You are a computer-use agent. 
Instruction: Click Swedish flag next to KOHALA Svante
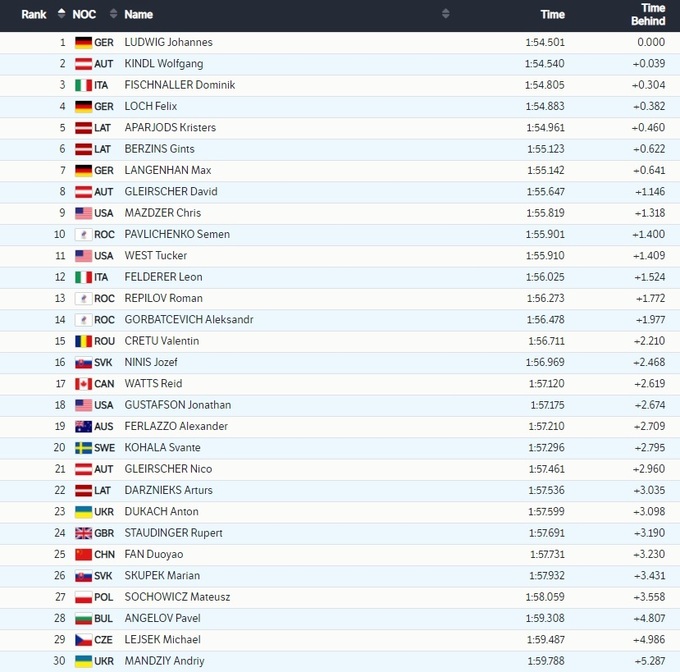pos(83,448)
